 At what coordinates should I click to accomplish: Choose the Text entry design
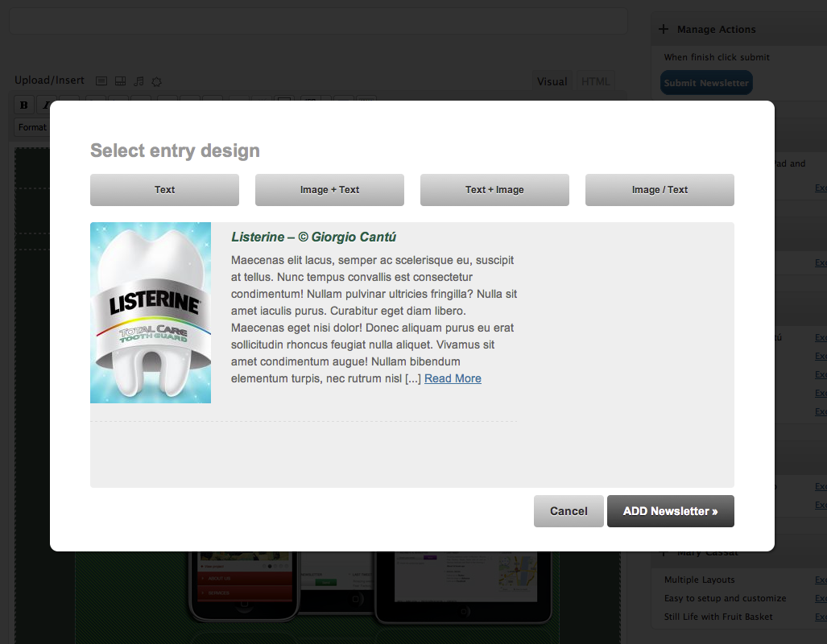click(164, 190)
